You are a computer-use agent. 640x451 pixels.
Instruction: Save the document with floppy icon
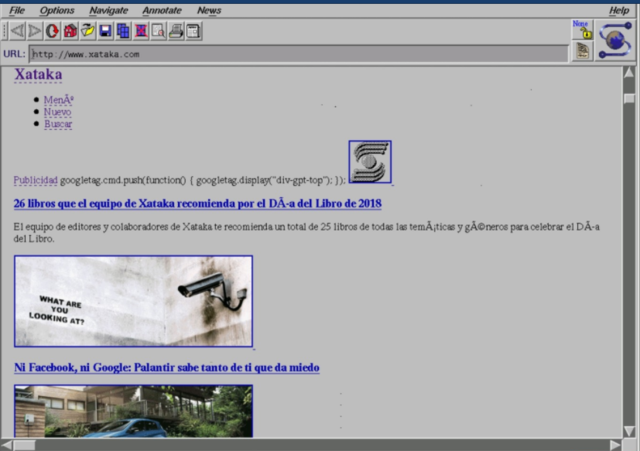point(105,31)
